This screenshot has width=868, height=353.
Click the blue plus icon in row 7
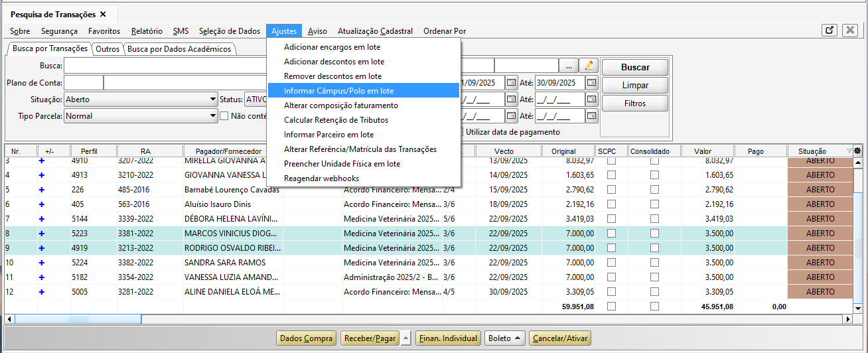pos(41,219)
